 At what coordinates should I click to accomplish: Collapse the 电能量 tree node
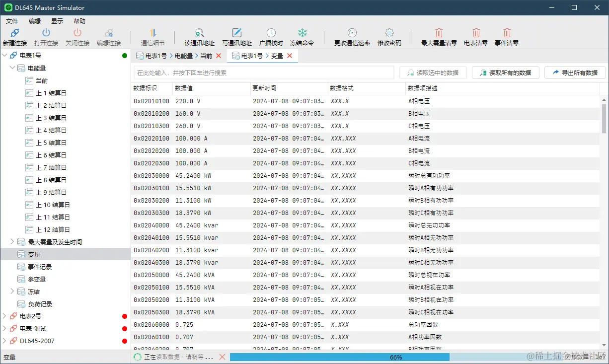click(12, 68)
